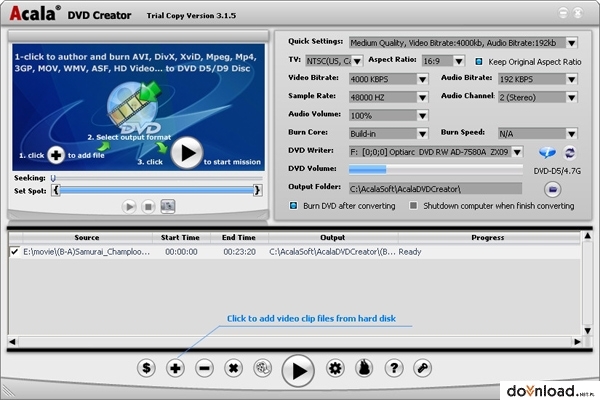The height and width of the screenshot is (400, 600).
Task: Choose a drive in DVD Writer dropdown
Action: click(517, 152)
